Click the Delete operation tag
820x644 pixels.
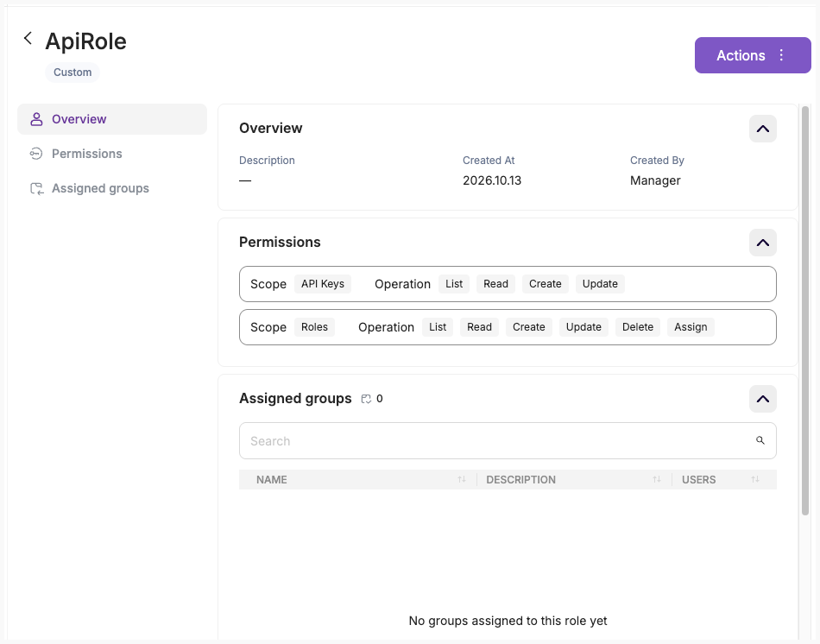click(x=638, y=327)
